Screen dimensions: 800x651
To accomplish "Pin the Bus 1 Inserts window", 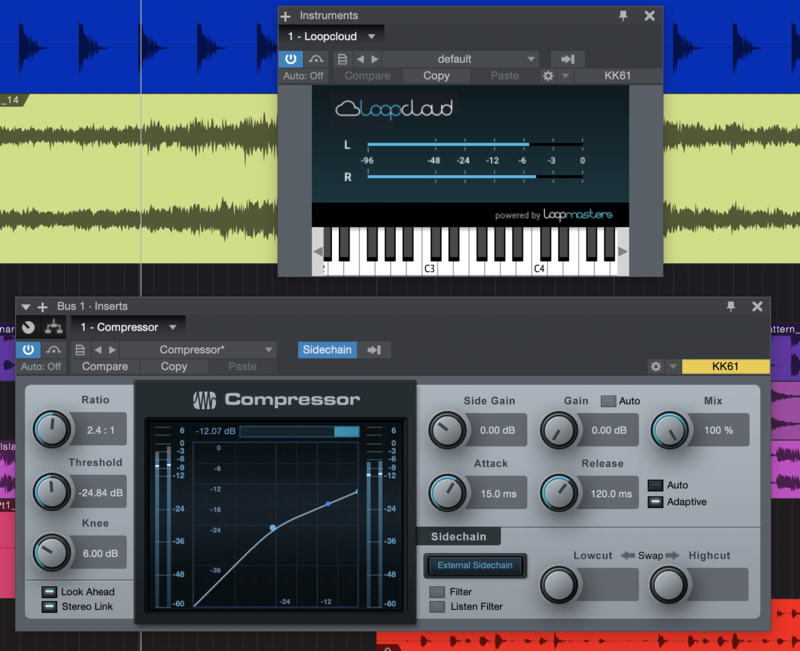I will point(731,306).
